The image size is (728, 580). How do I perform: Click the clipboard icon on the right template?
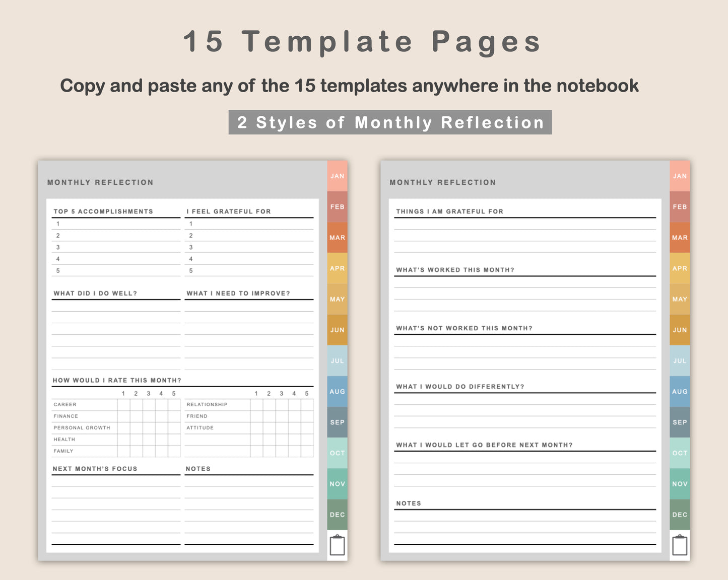680,545
